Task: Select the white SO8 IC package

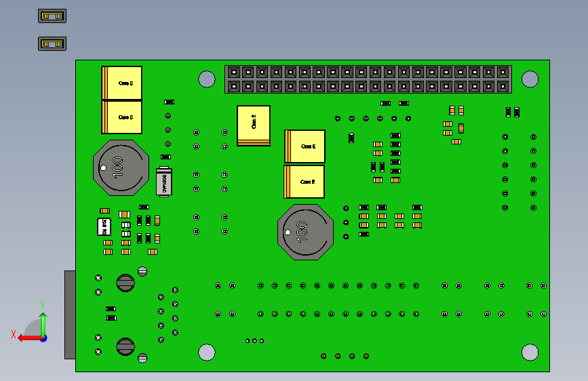Action: (x=104, y=226)
